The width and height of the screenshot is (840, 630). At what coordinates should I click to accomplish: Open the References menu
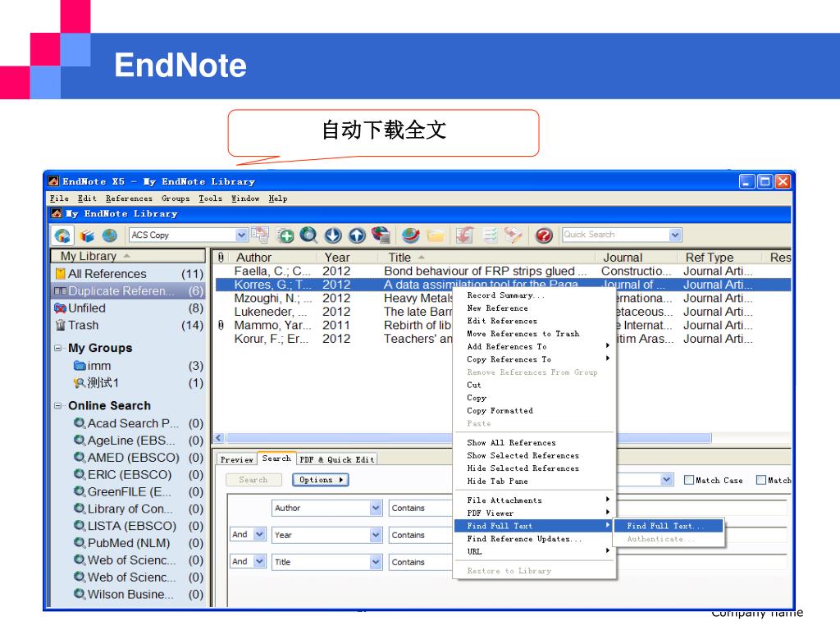pyautogui.click(x=129, y=199)
